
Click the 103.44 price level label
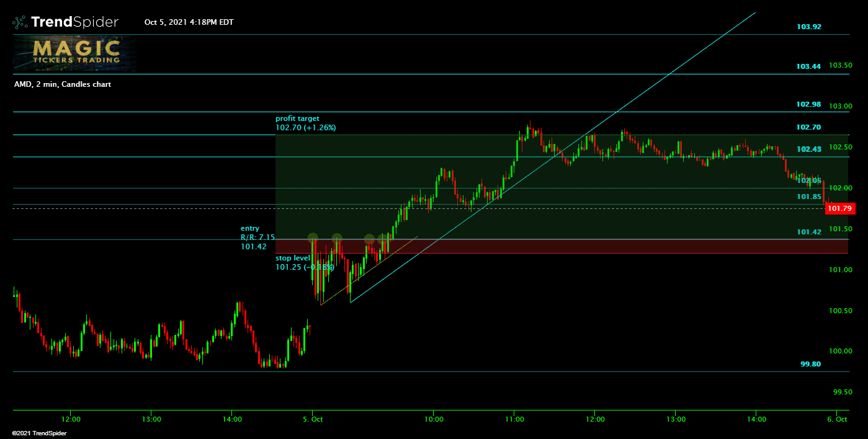(x=808, y=66)
